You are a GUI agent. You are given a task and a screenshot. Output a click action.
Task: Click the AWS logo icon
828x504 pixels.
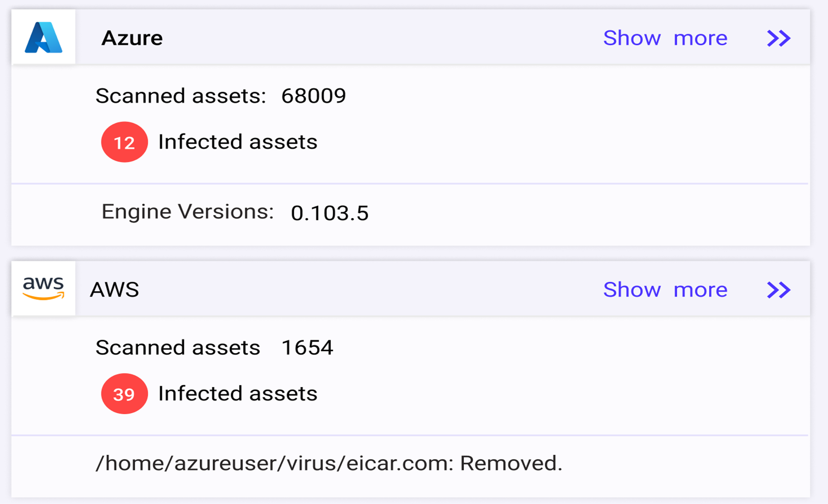[x=43, y=289]
